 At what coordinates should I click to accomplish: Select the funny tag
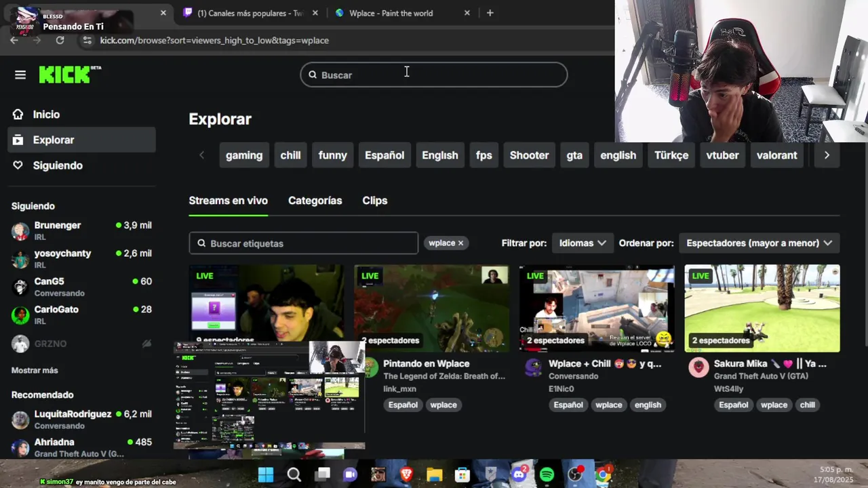333,155
